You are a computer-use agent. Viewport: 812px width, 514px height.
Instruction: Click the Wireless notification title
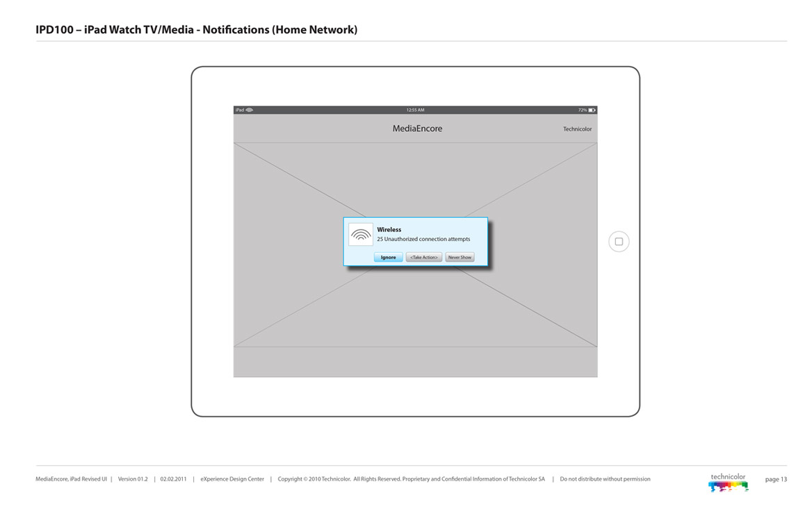click(389, 229)
